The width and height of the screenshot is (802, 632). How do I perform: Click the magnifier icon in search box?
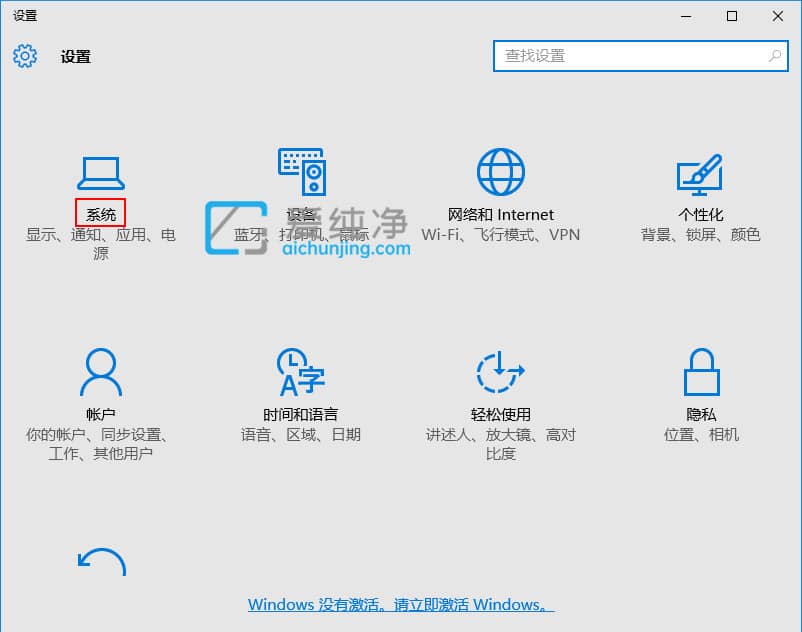(775, 56)
